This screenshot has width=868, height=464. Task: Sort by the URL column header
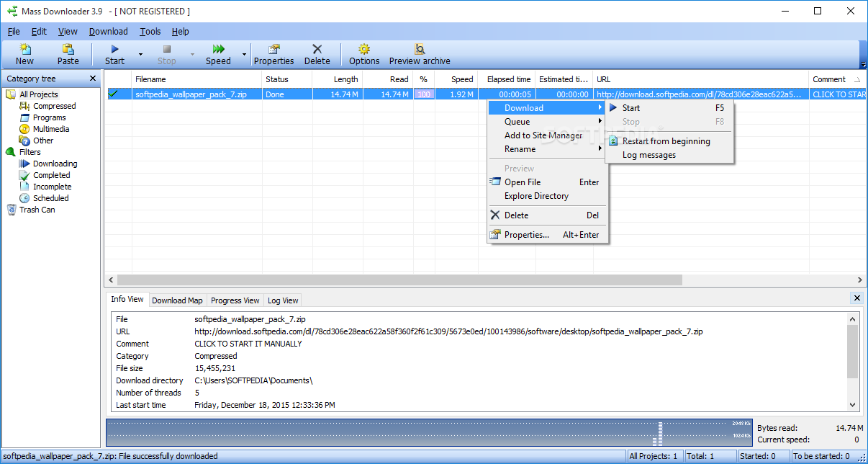point(701,79)
